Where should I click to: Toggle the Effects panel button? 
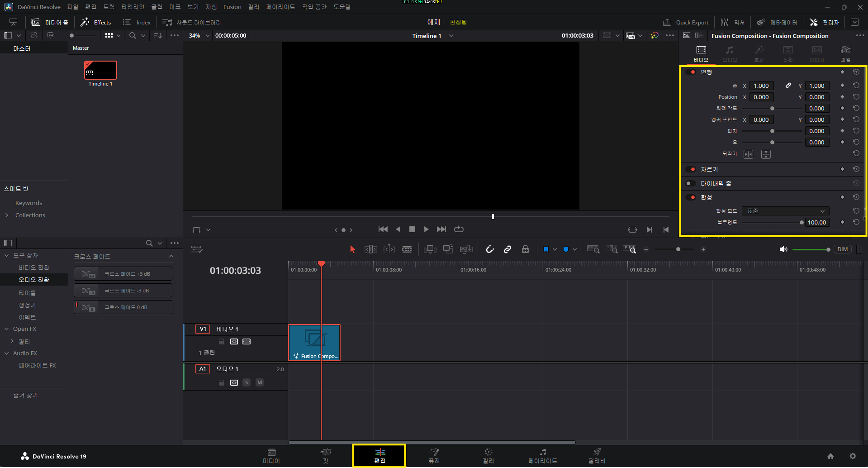96,22
